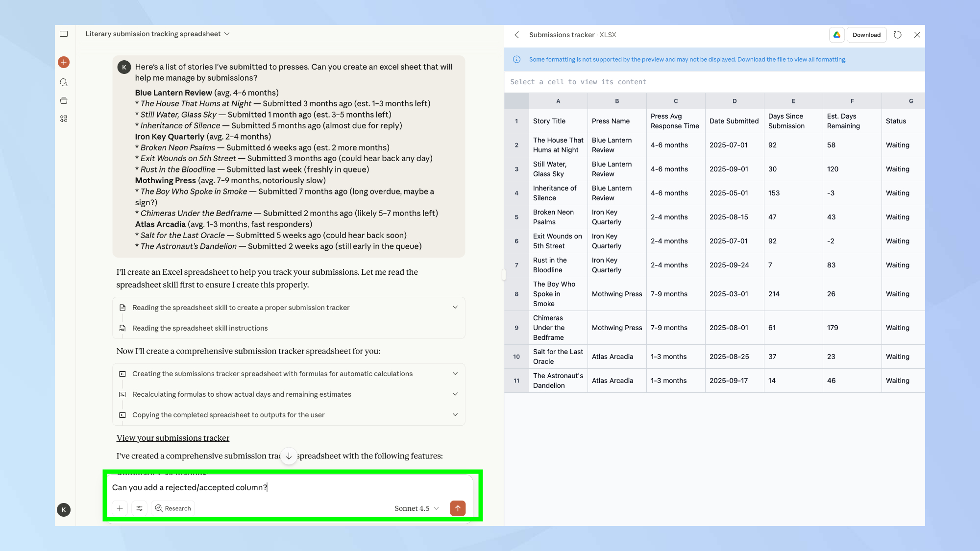Open the artifacts grid icon

(x=64, y=119)
